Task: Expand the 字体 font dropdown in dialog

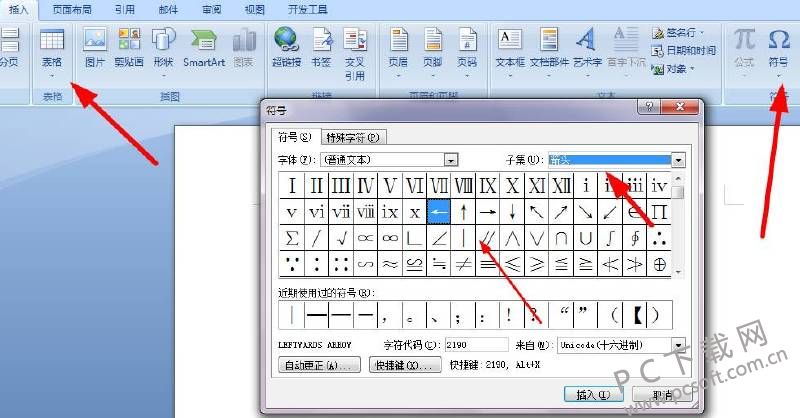Action: click(x=451, y=159)
